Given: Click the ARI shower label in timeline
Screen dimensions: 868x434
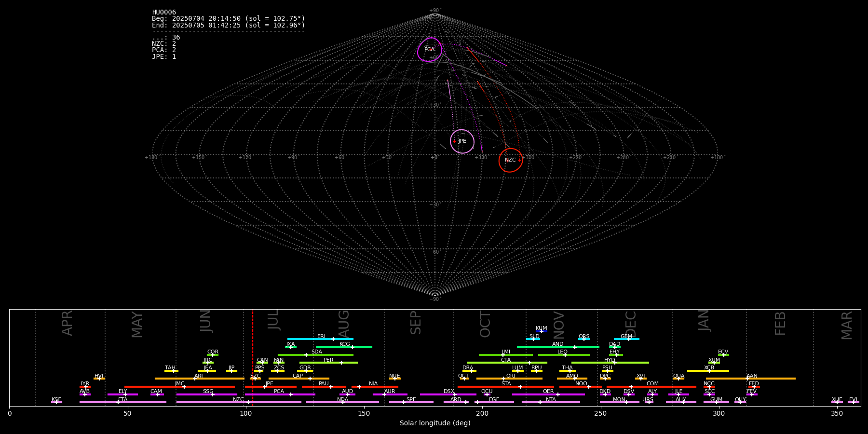Looking at the screenshot, I should point(199,376).
